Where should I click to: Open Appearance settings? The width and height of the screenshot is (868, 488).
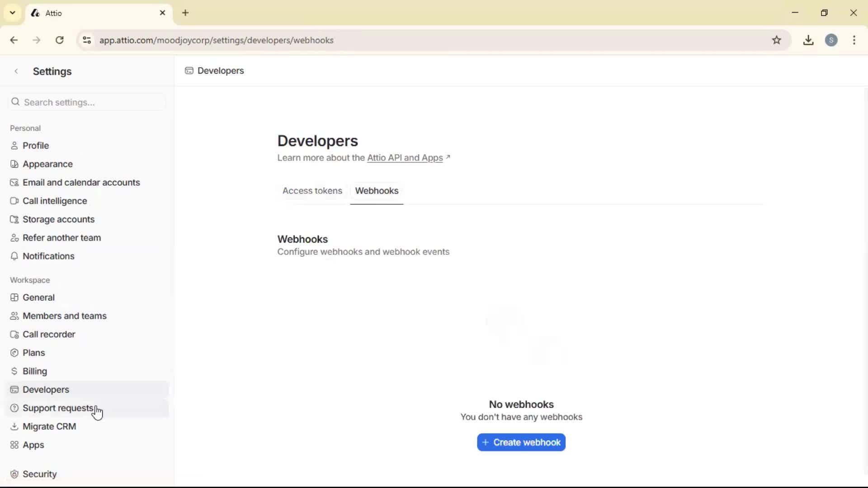[47, 164]
